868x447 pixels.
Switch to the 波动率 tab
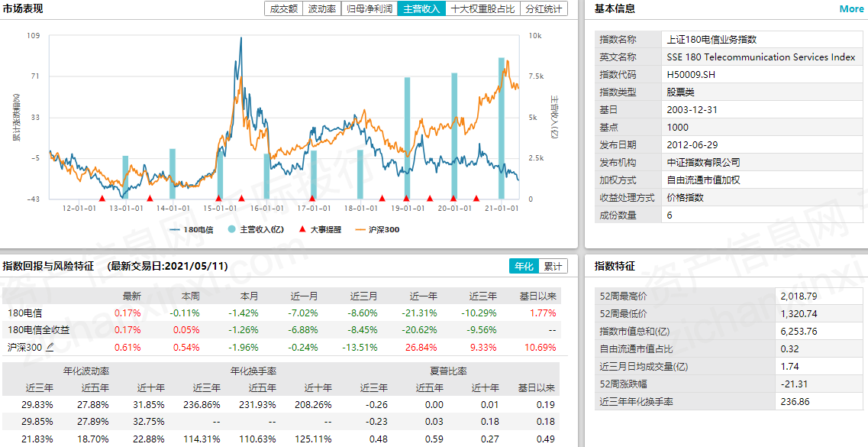click(x=321, y=9)
